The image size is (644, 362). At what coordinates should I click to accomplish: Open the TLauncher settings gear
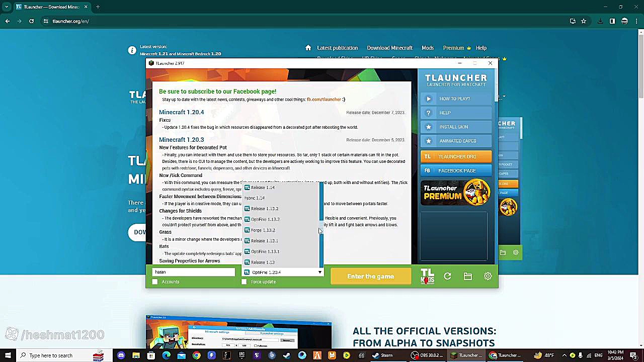click(x=488, y=276)
